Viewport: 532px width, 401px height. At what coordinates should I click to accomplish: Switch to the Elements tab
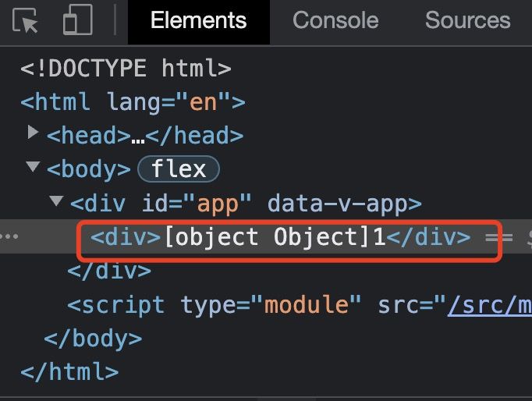coord(198,20)
